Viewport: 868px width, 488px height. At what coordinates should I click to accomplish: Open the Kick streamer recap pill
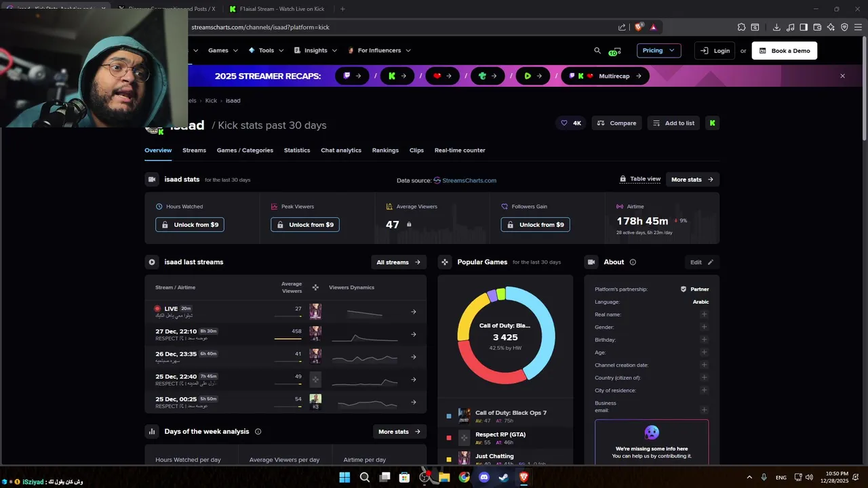397,76
